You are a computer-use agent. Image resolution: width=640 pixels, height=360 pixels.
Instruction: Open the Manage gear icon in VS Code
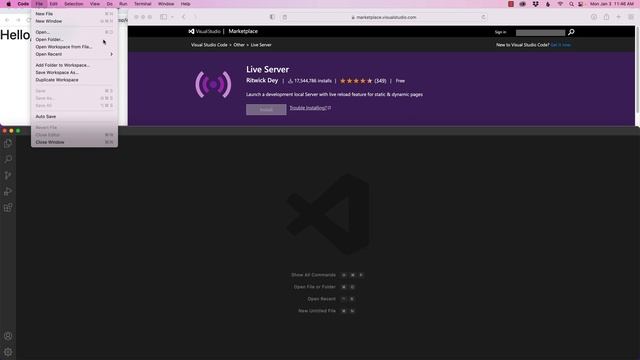coord(8,352)
